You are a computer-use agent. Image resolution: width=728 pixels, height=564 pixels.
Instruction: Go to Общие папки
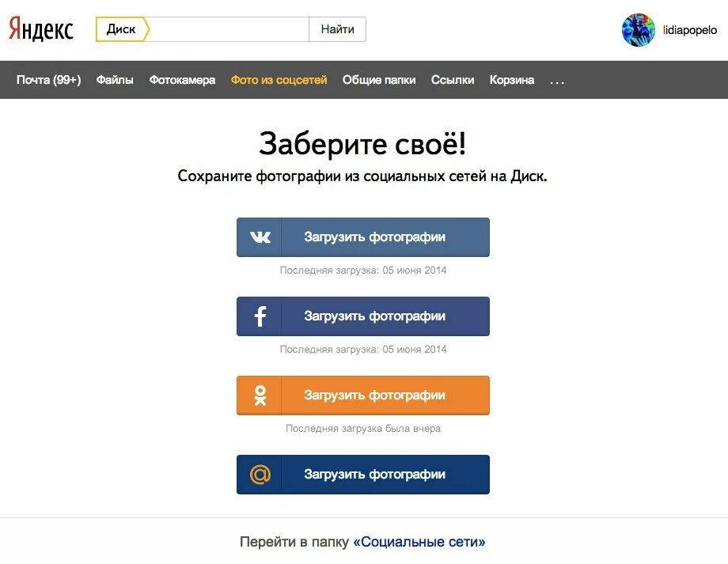(379, 80)
